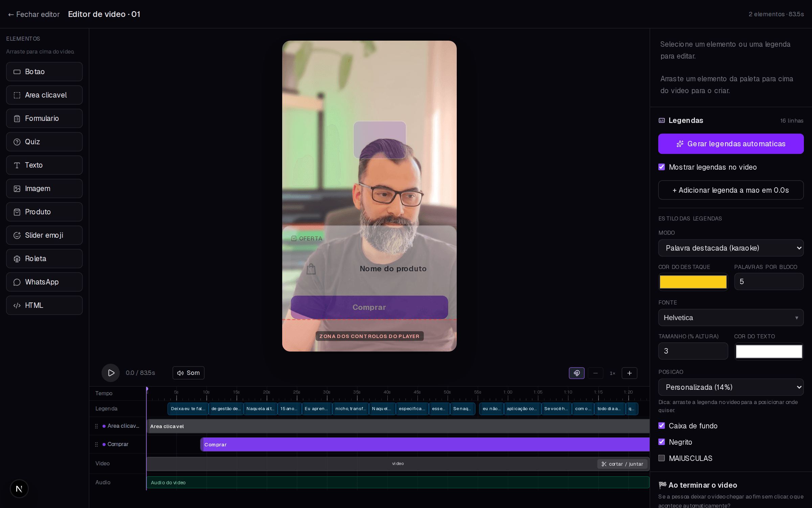
Task: Open the Posicao dropdown Personalizada (14%)
Action: pos(731,387)
